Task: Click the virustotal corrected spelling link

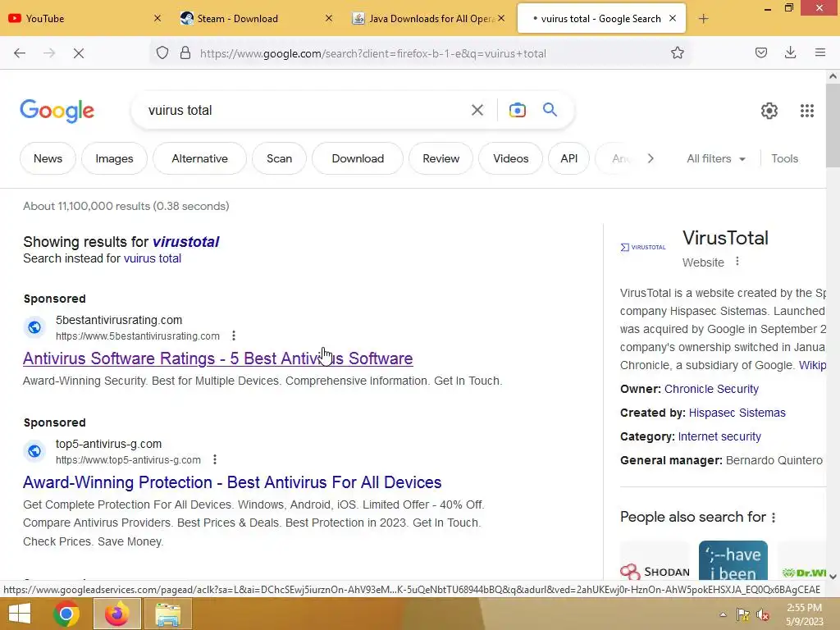Action: (x=186, y=242)
